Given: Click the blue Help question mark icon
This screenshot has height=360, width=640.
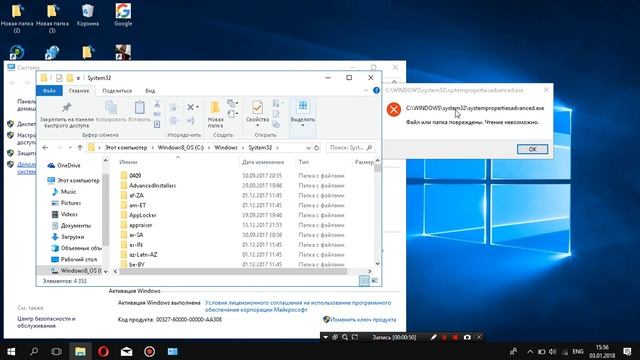Looking at the screenshot, I should (376, 91).
